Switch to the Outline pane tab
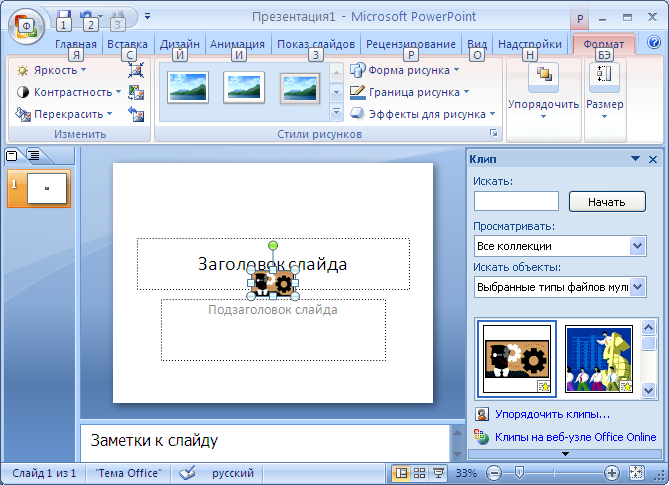This screenshot has width=669, height=485. (x=34, y=156)
